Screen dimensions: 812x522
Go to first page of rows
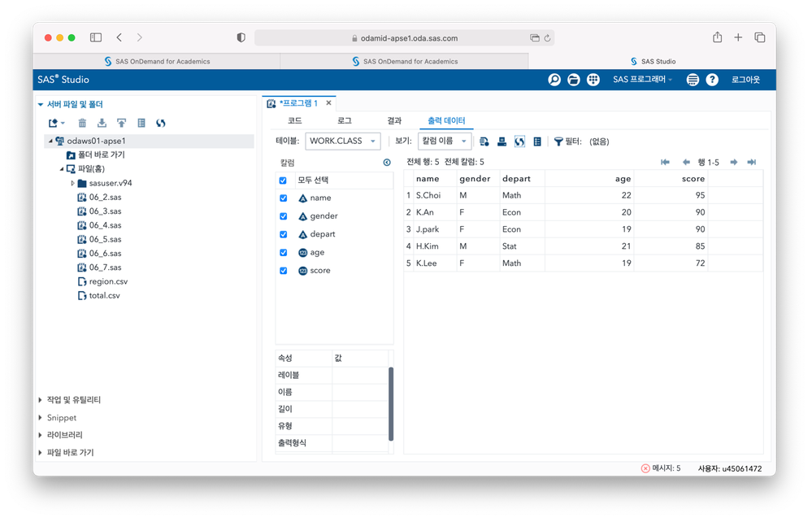coord(665,163)
